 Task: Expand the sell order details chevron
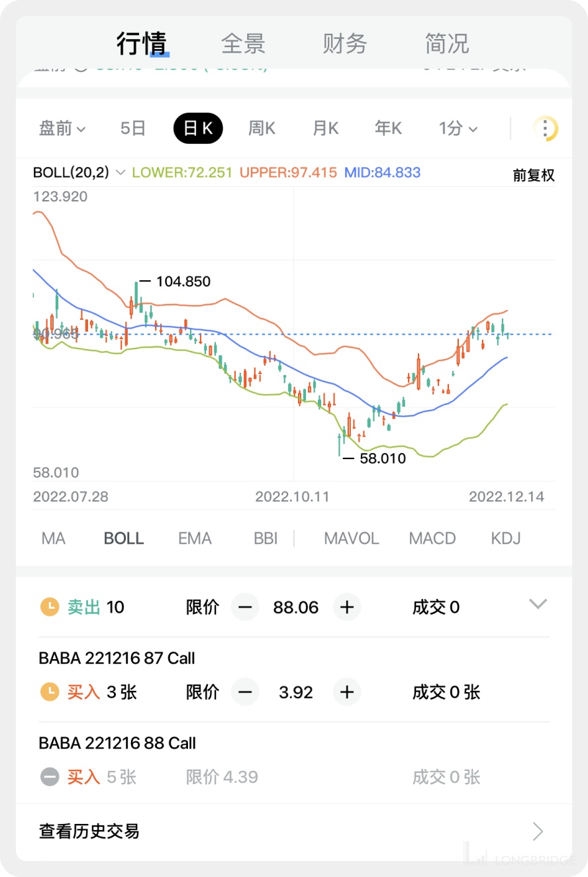pyautogui.click(x=538, y=604)
